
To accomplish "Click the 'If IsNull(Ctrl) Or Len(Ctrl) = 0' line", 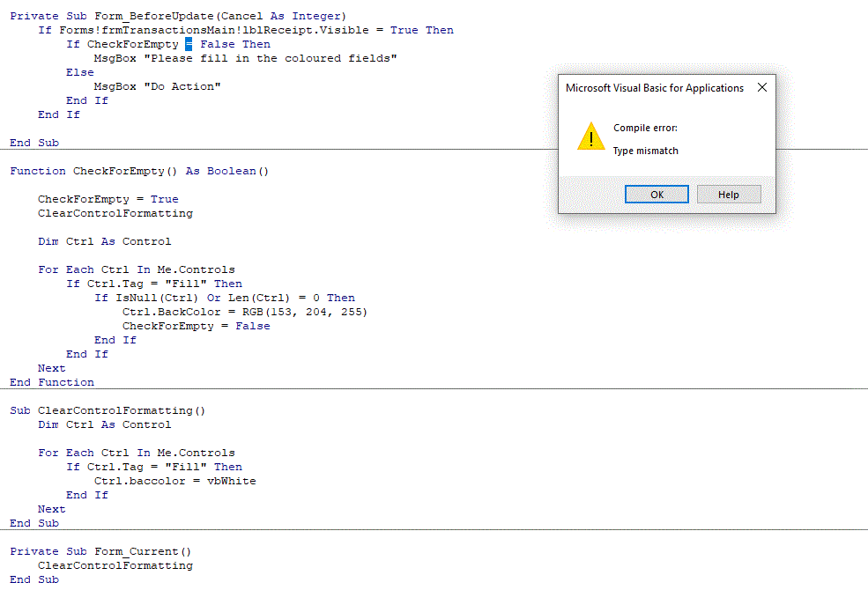I will click(x=224, y=298).
